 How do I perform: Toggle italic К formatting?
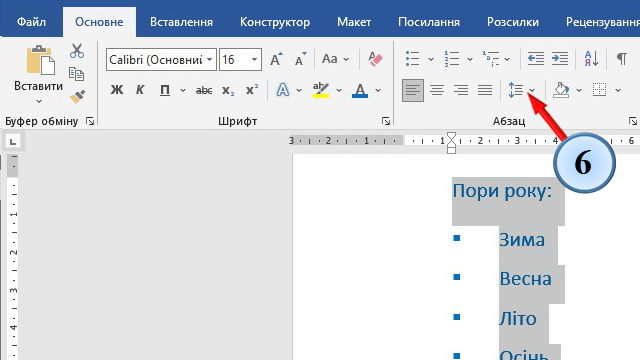(140, 90)
